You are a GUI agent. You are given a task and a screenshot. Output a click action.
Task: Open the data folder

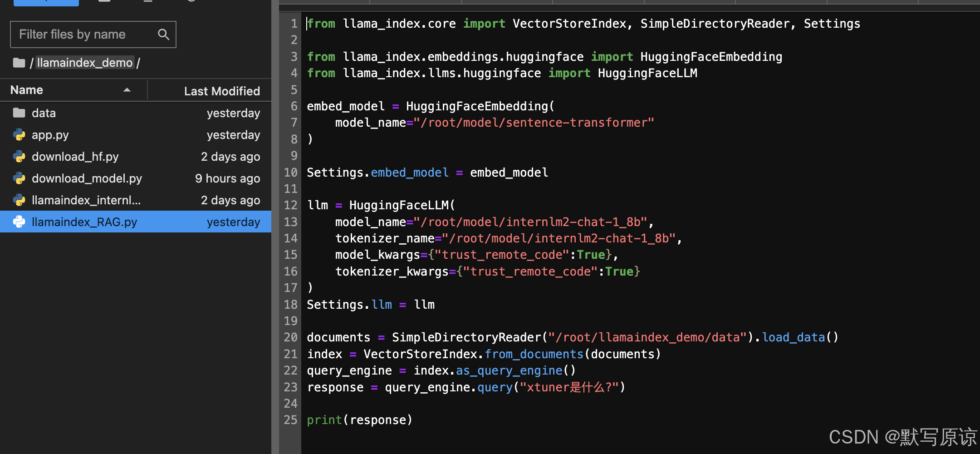(44, 113)
